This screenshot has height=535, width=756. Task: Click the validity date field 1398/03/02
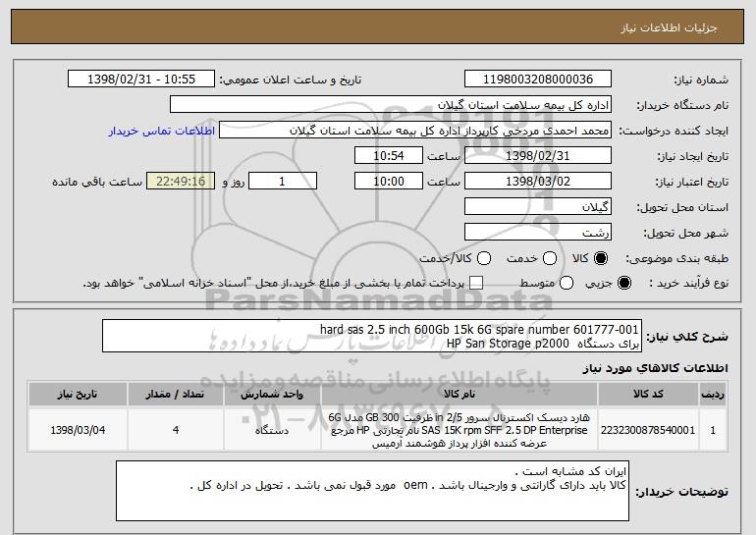coord(538,182)
